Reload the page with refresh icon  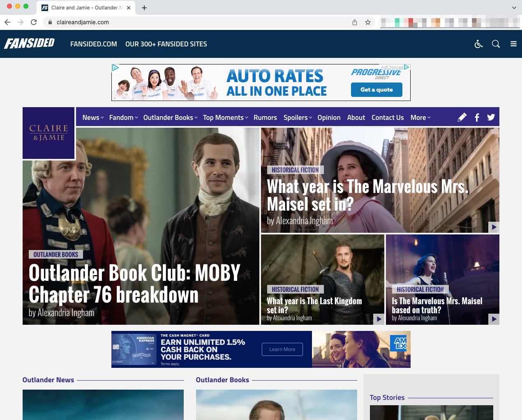tap(34, 22)
